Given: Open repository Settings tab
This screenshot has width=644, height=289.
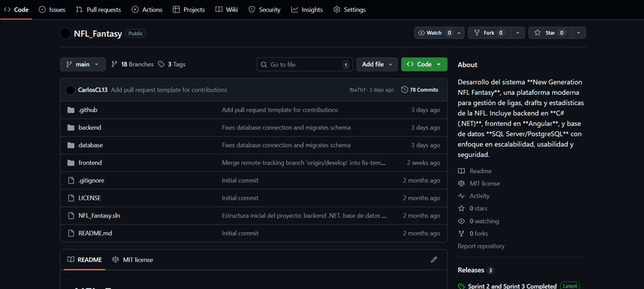Looking at the screenshot, I should click(349, 9).
